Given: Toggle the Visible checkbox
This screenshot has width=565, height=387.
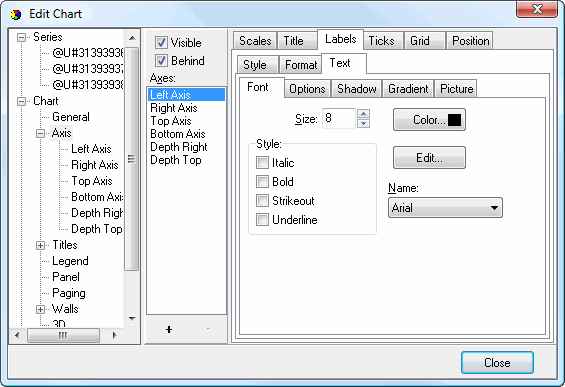Looking at the screenshot, I should (x=161, y=43).
